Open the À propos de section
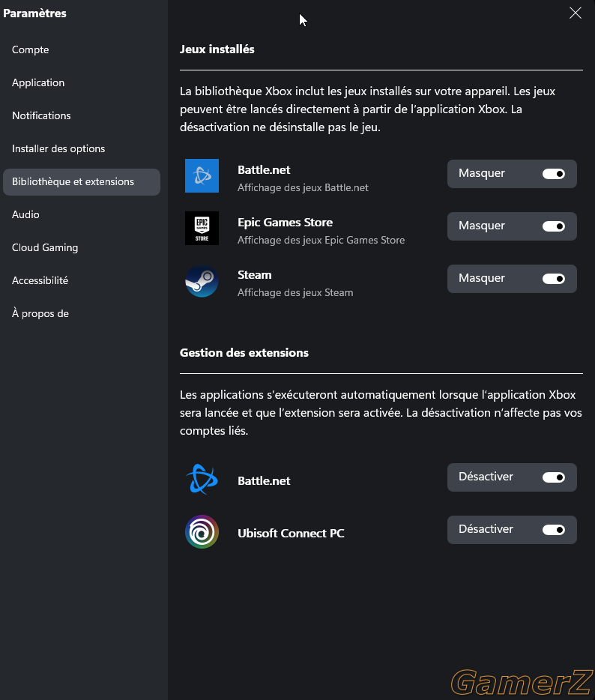Screen dimensions: 595x700 [82, 314]
